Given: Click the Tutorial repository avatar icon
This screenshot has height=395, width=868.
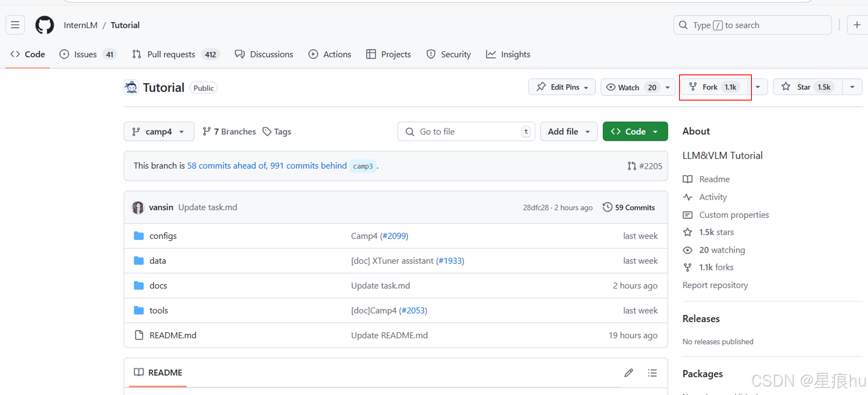Looking at the screenshot, I should [x=131, y=87].
